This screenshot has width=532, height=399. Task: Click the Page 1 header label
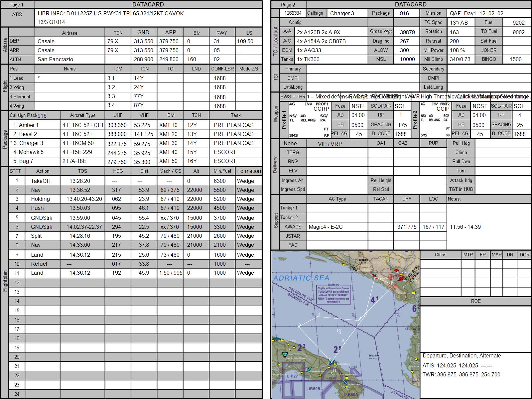(x=17, y=5)
